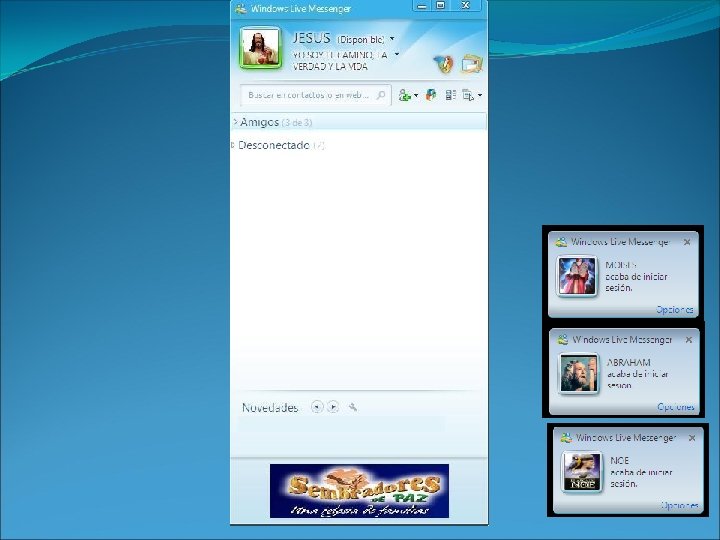This screenshot has height=540, width=720.
Task: Click the ABRAHAM acaba de iniciar sesión text
Action: (637, 374)
